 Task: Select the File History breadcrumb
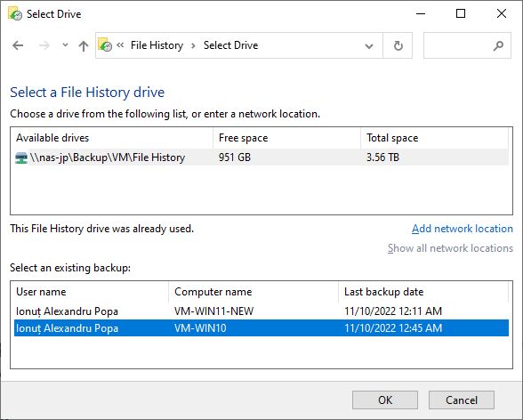tap(157, 45)
